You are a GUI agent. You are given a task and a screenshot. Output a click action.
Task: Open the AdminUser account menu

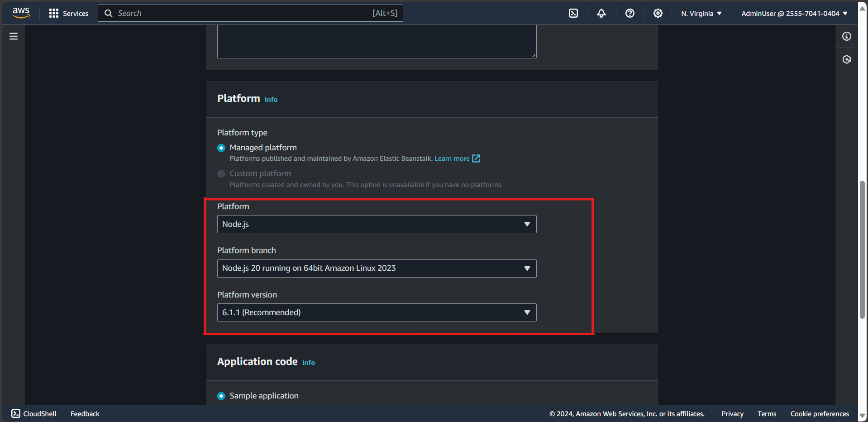(795, 14)
